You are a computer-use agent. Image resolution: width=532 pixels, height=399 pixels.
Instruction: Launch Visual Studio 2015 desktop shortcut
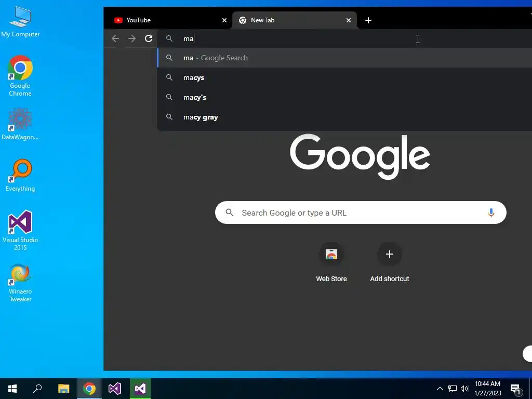(20, 230)
